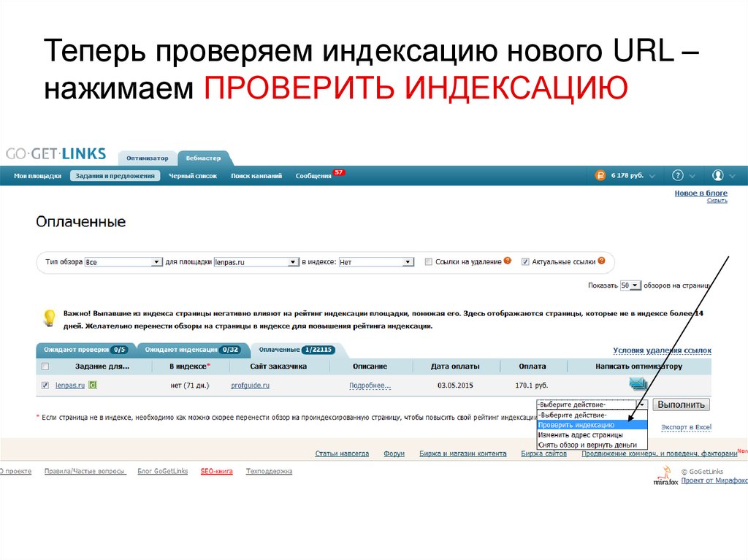The width and height of the screenshot is (748, 560).
Task: Uncheck the lenpas.ru row checkbox
Action: [45, 386]
